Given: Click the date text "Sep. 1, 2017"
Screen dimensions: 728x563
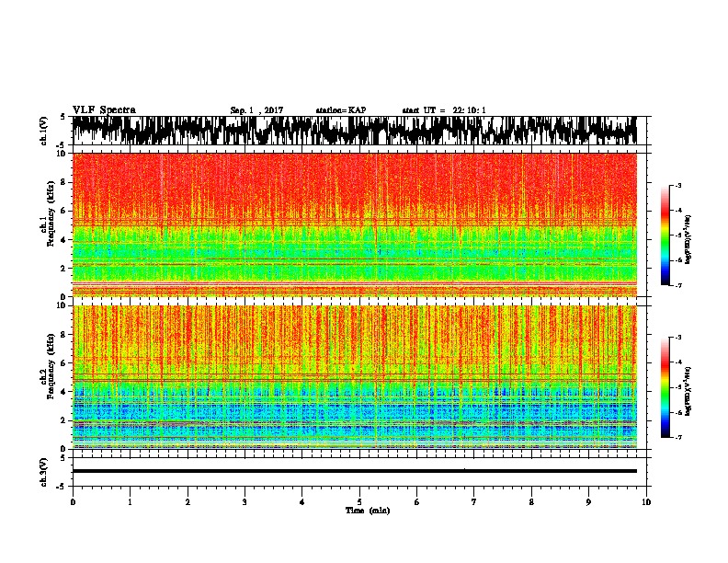Looking at the screenshot, I should (x=256, y=110).
